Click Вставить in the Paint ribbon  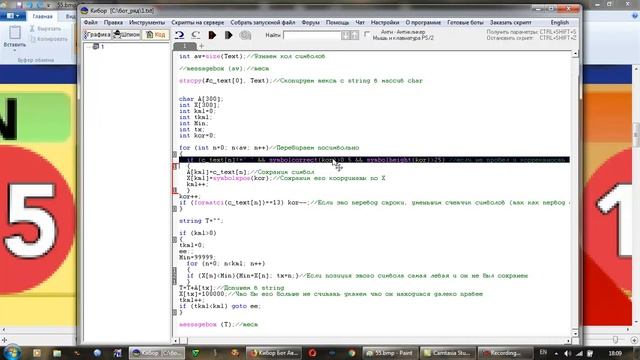coord(15,38)
